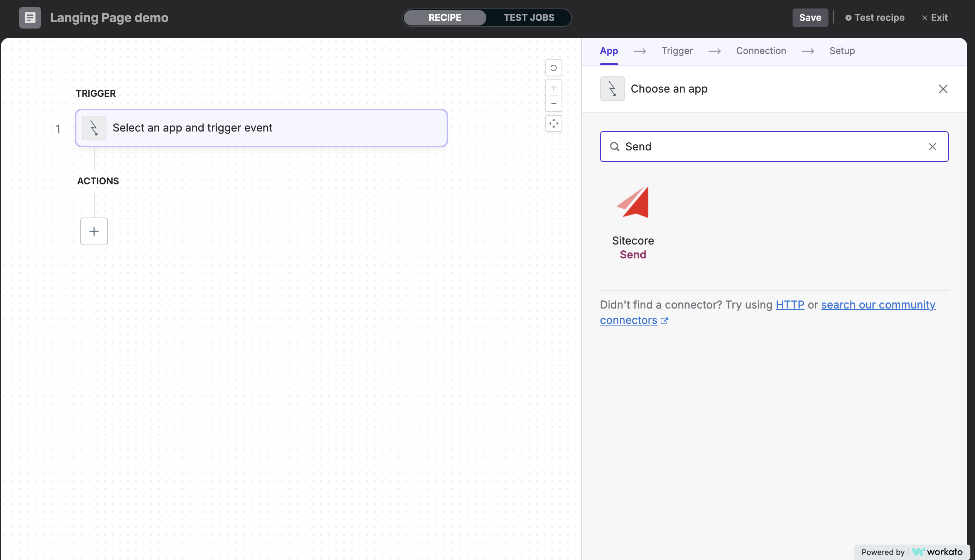This screenshot has width=975, height=560.
Task: Select the Trigger tab in right panel
Action: point(676,51)
